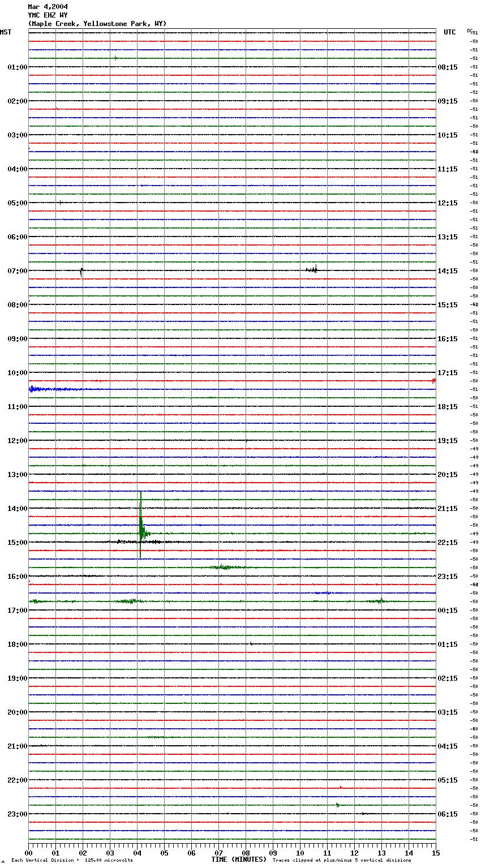
Task: Click the 08:15 UTC time label
Action: 448,67
